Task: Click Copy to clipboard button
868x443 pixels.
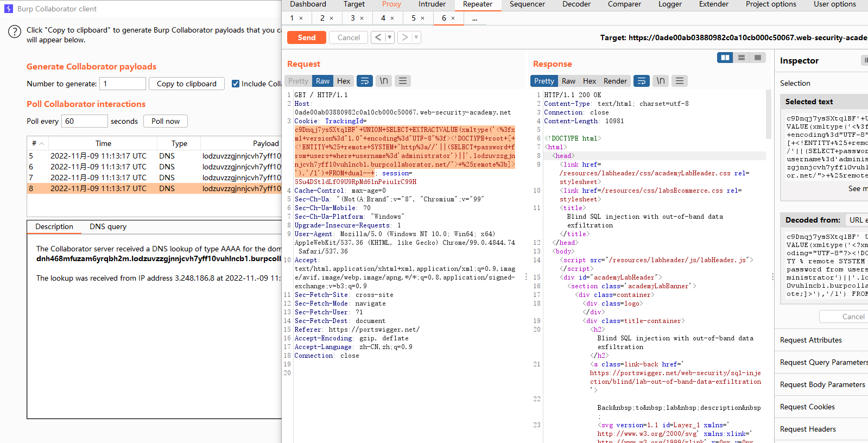Action: click(187, 84)
